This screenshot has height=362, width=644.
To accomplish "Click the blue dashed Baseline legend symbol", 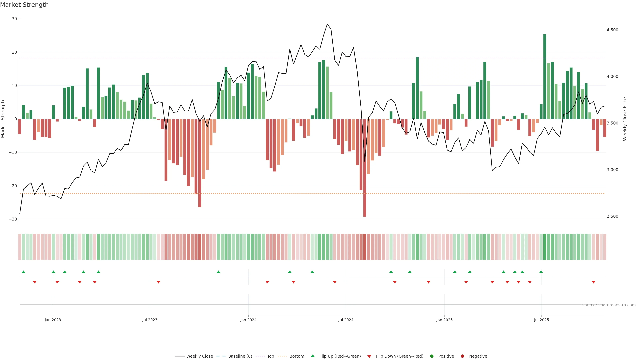I will point(221,356).
